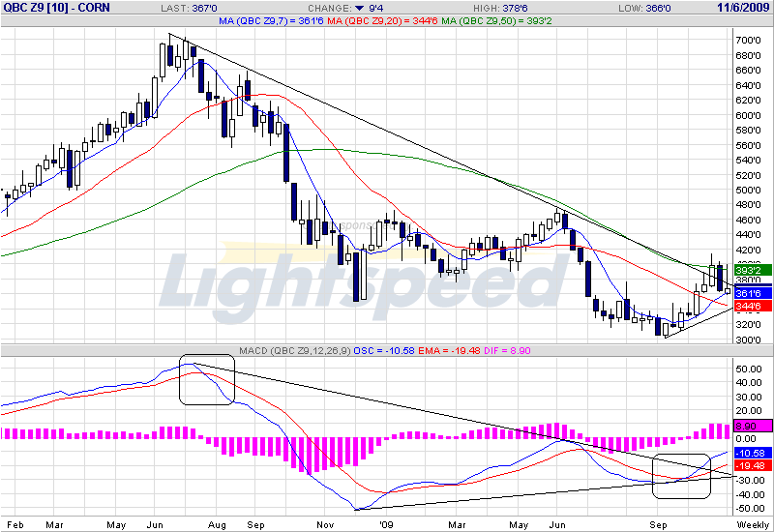Click the red MA (QBC Z9,20) = 344'6 legend
Image resolution: width=774 pixels, height=532 pixels.
383,20
